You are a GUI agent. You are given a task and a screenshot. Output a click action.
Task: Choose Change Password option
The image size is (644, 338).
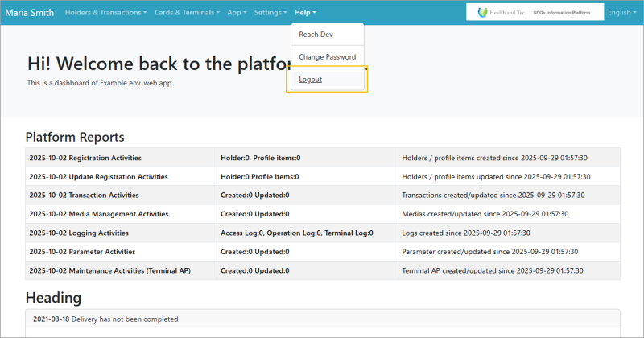point(327,57)
